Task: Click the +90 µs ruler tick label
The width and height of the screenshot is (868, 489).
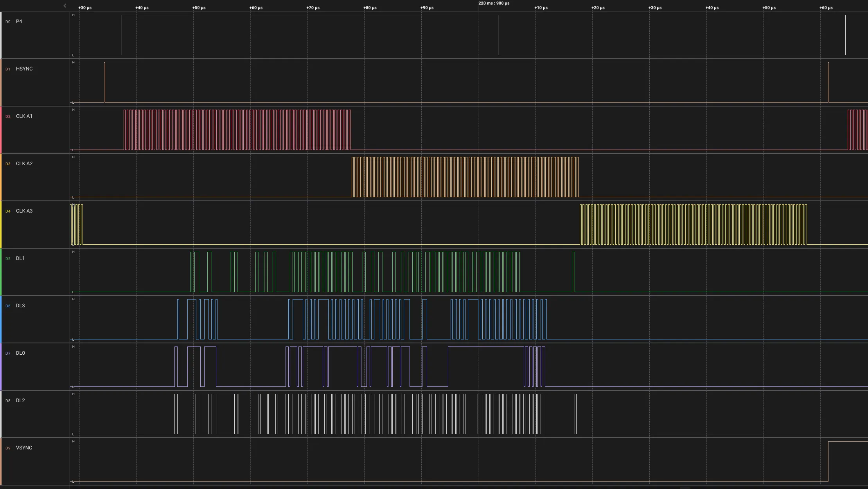Action: 427,8
